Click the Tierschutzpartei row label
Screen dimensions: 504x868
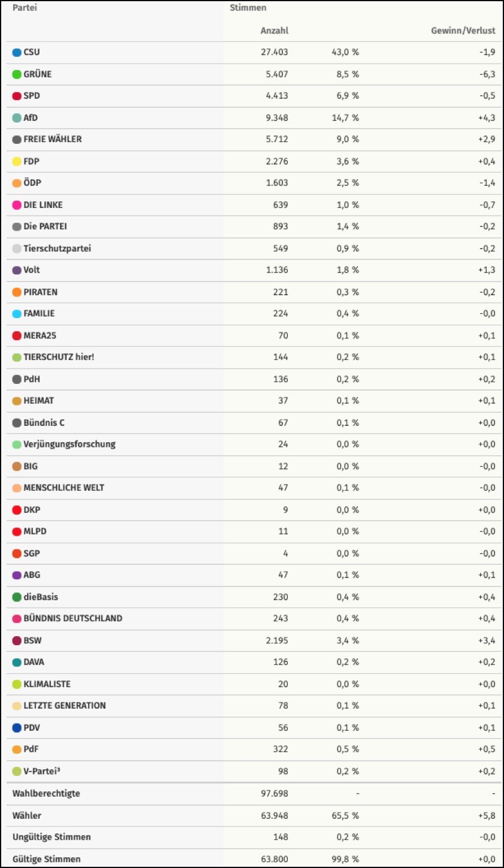[58, 248]
